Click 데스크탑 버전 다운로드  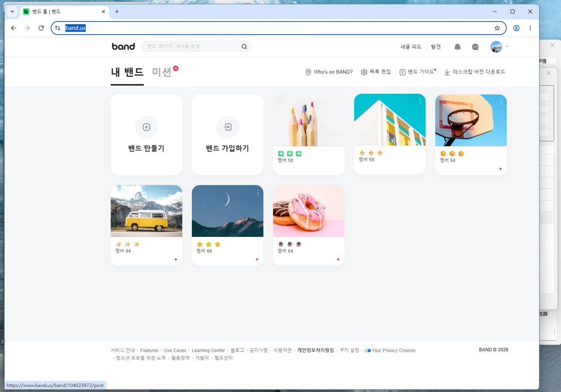click(475, 72)
